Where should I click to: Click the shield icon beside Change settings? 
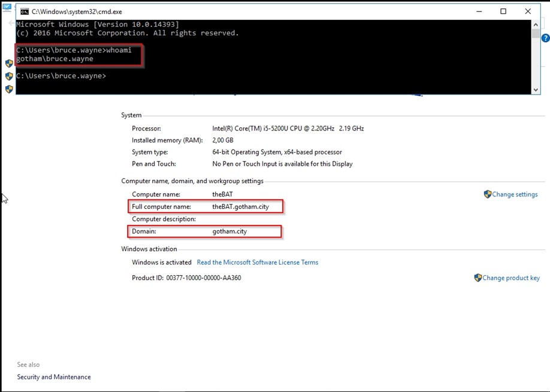pyautogui.click(x=487, y=194)
